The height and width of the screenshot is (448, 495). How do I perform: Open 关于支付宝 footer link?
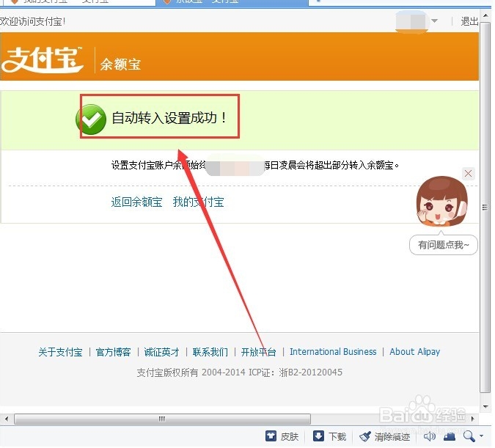(60, 352)
